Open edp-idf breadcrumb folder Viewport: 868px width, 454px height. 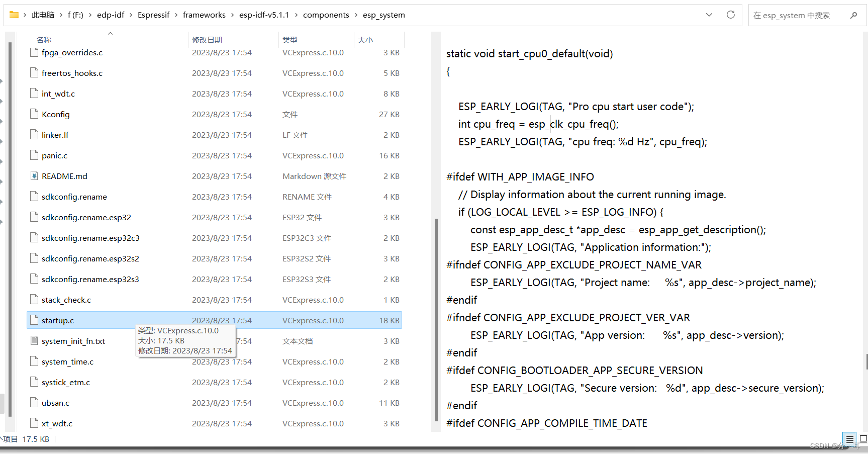click(111, 15)
